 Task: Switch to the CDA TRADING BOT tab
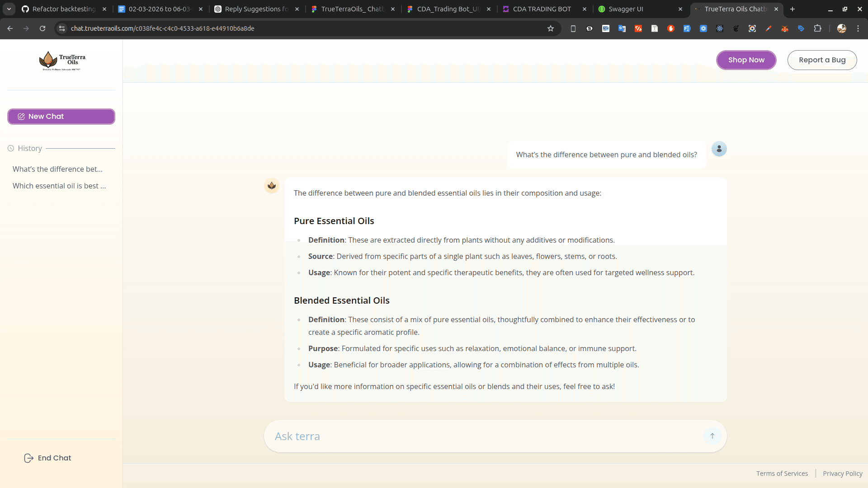[x=542, y=9]
